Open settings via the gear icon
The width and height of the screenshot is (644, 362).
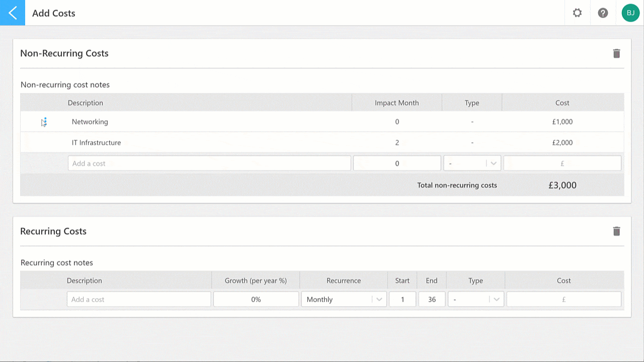coord(577,13)
